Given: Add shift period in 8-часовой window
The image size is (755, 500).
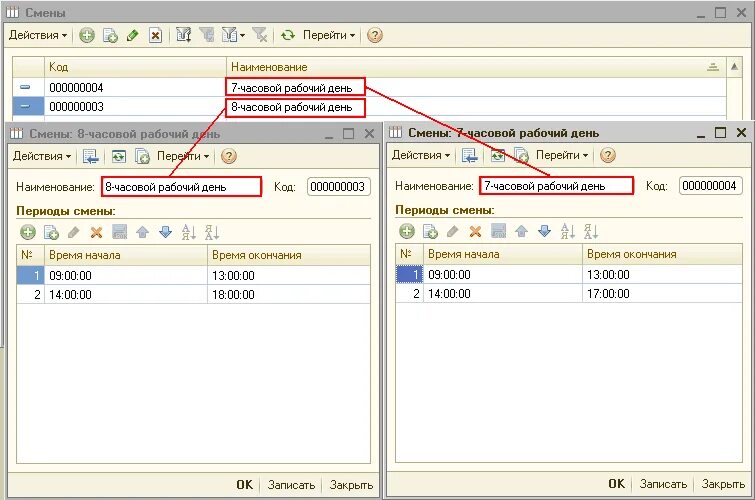Looking at the screenshot, I should pyautogui.click(x=28, y=232).
